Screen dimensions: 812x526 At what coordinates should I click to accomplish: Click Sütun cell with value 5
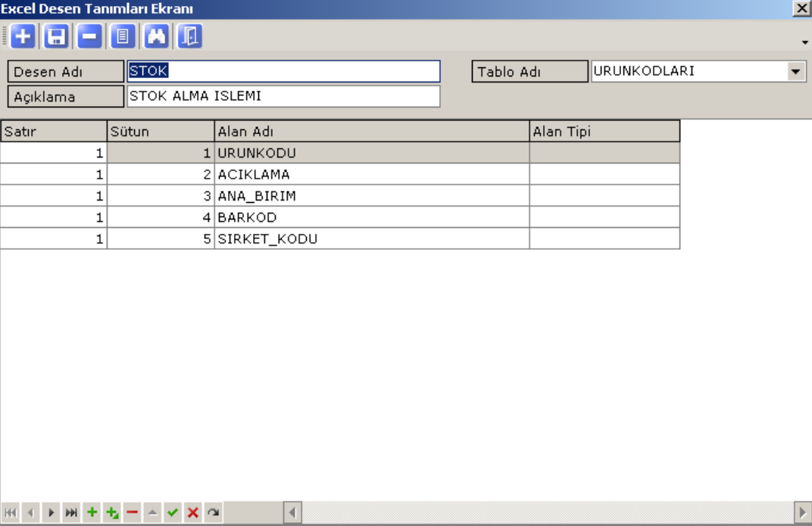click(x=161, y=239)
